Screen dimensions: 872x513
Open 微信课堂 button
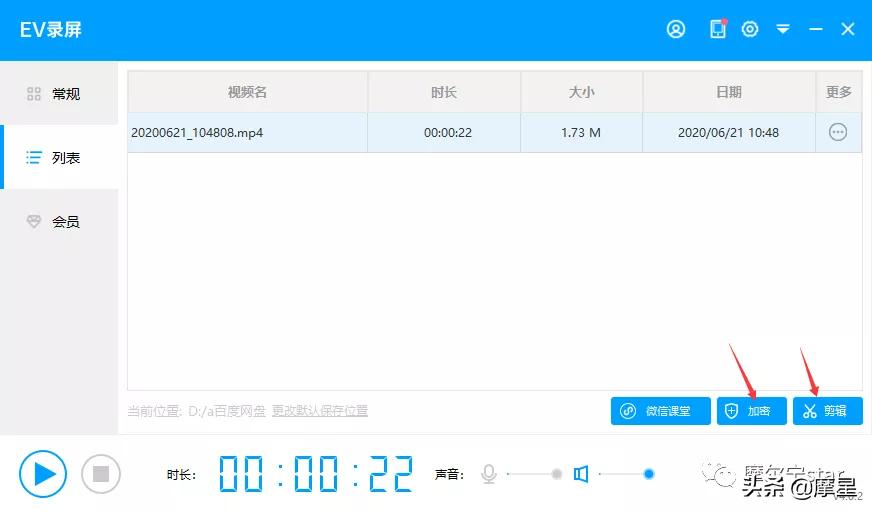661,411
